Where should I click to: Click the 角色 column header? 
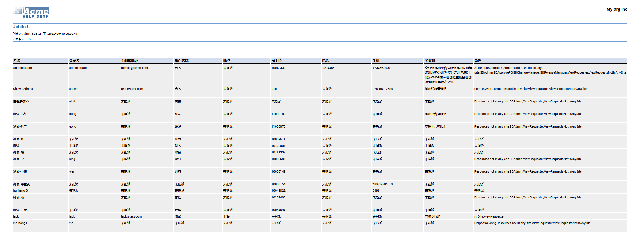pos(478,61)
